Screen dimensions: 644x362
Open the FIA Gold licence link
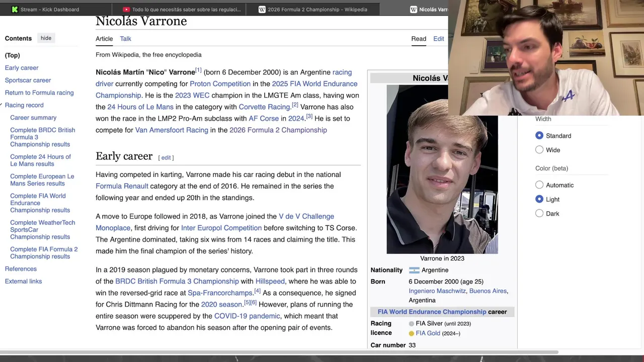click(428, 333)
